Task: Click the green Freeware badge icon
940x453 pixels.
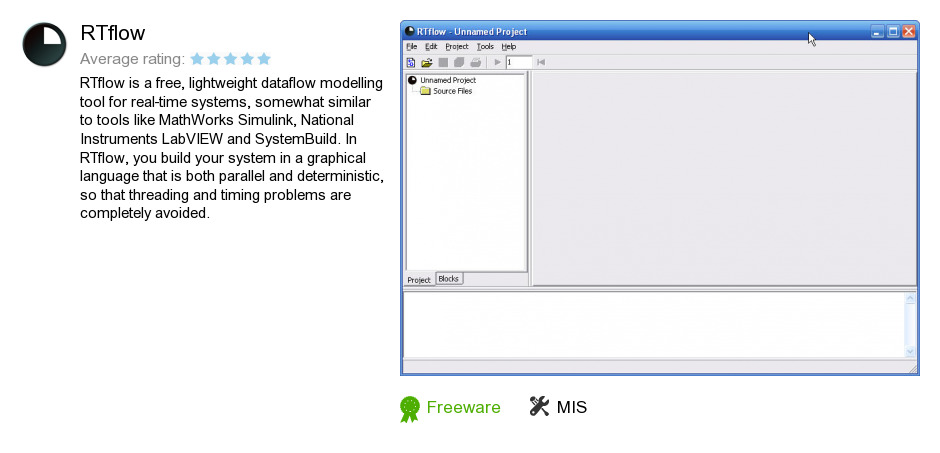Action: [x=409, y=409]
